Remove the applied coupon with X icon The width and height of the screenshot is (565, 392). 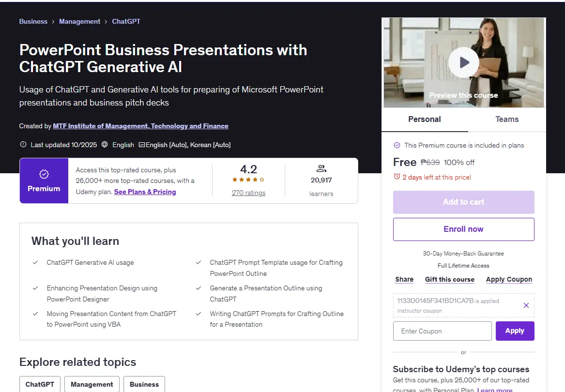(x=526, y=305)
